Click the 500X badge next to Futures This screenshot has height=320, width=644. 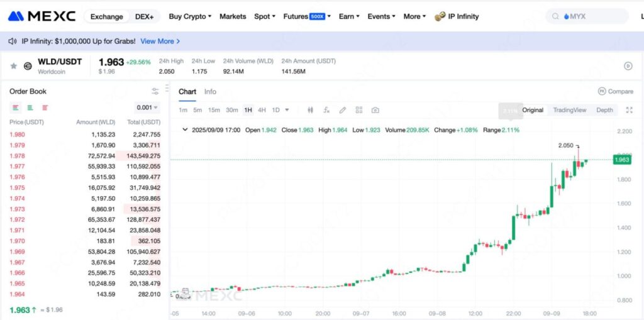[318, 16]
